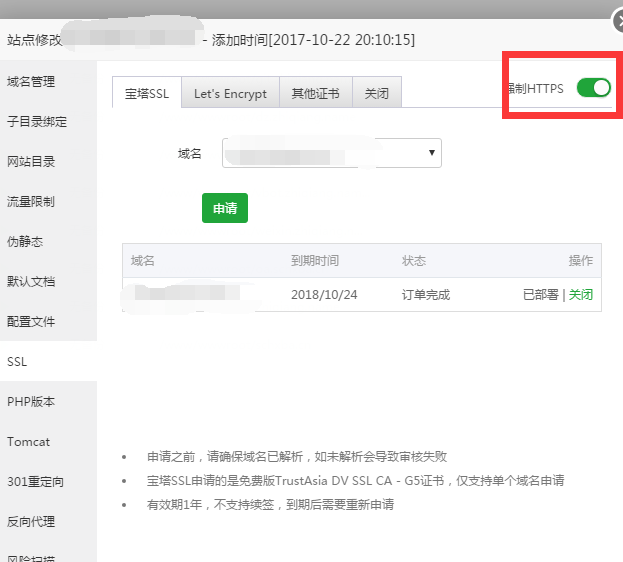Select the SSL sidebar item
The width and height of the screenshot is (623, 562).
48,361
